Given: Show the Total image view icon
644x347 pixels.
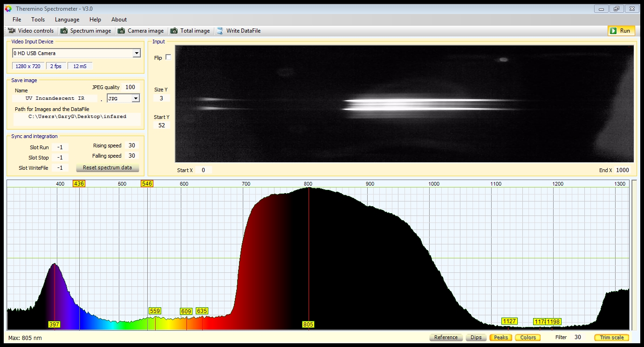Looking at the screenshot, I should pos(174,31).
